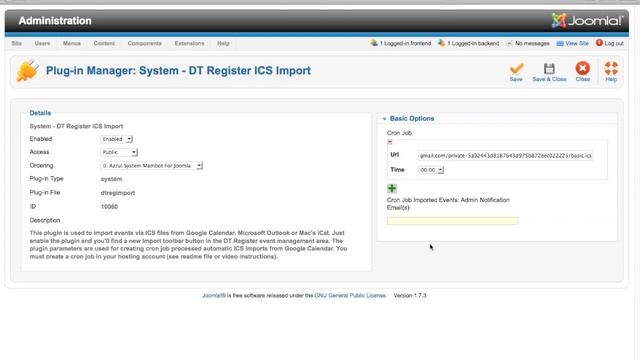Click the Cron Job label

[399, 133]
